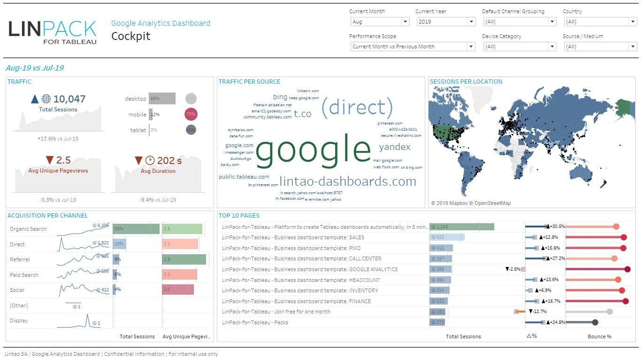The image size is (644, 360).
Task: Select the INVENTORY template page row
Action: tap(300, 290)
